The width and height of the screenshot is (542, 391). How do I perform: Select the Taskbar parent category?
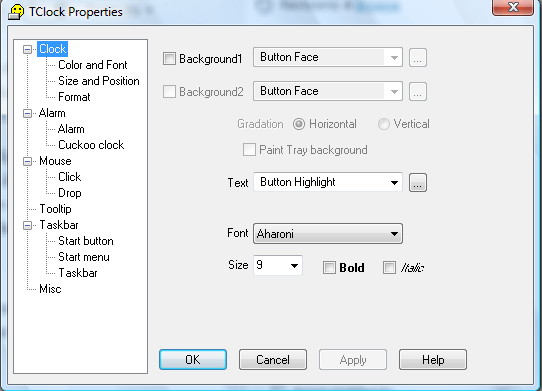pyautogui.click(x=59, y=225)
